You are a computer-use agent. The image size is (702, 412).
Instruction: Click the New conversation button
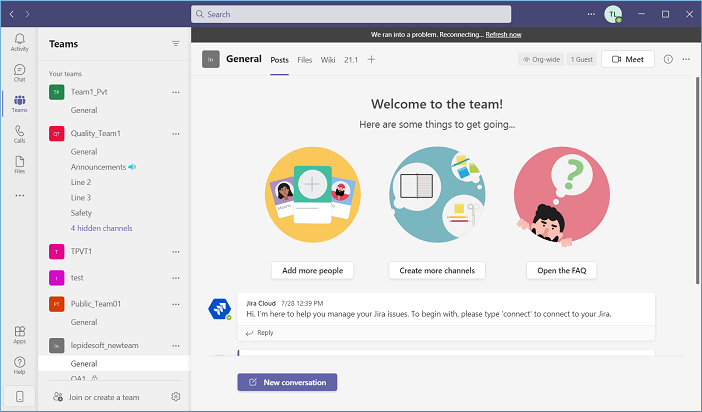coord(287,382)
